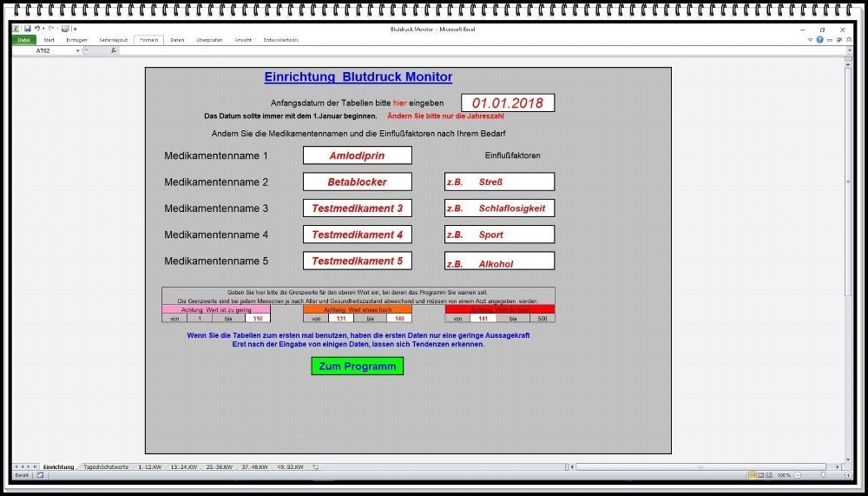Screen dimensions: 868x496
Task: Click the Save icon in quick access toolbar
Action: click(27, 29)
